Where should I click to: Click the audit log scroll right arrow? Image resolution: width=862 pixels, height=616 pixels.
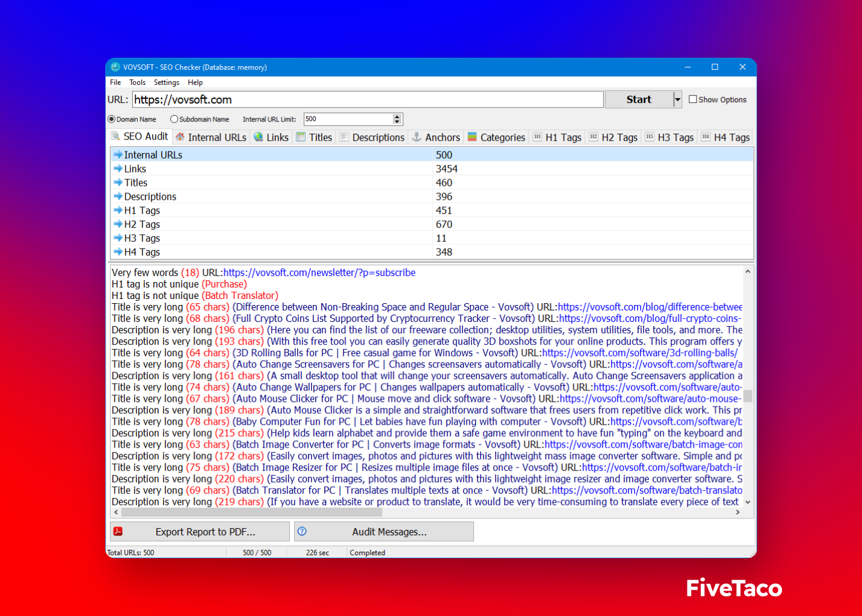click(738, 513)
